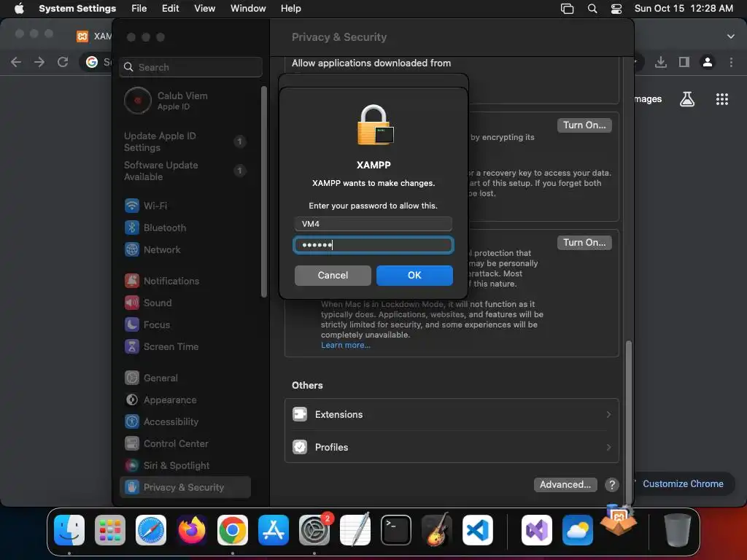747x560 pixels.
Task: Select Privacy & Security in sidebar
Action: click(186, 488)
